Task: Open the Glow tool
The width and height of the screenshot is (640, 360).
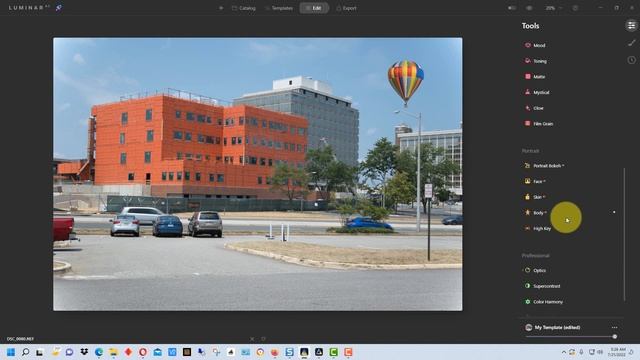Action: (534, 108)
